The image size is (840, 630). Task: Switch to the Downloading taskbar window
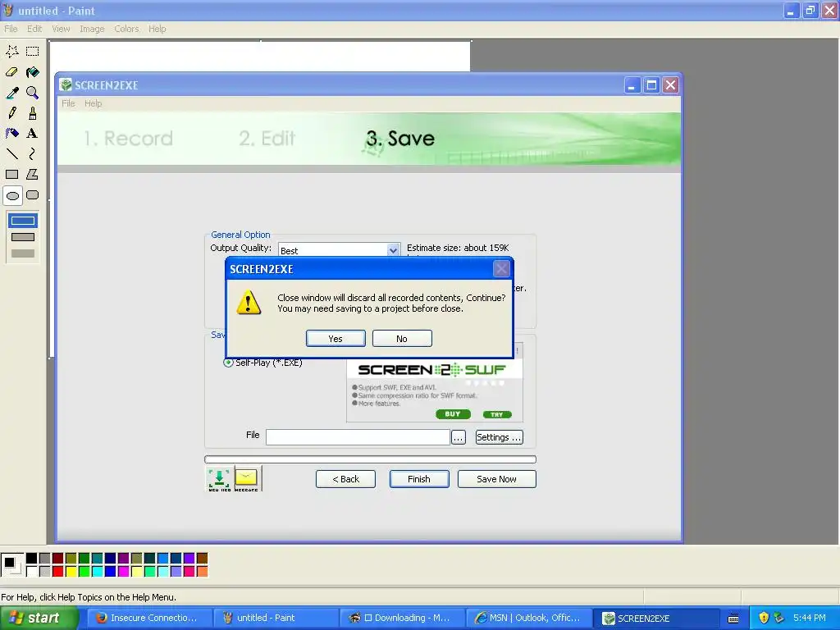click(x=402, y=619)
